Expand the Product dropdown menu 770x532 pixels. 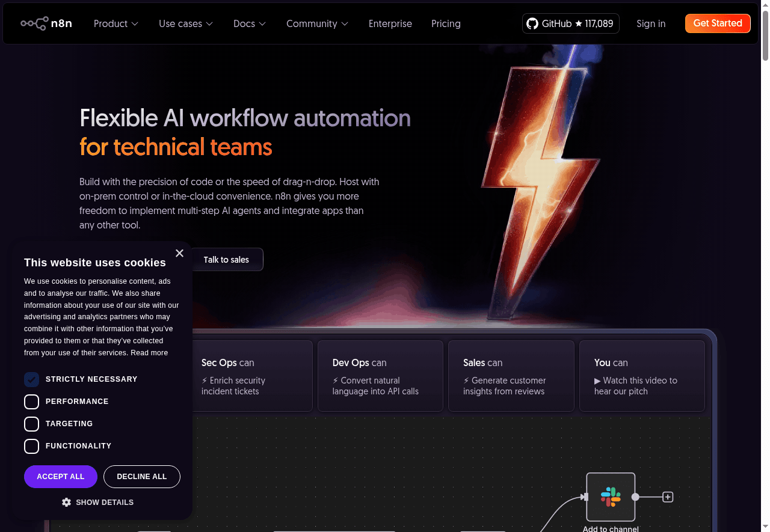point(116,23)
